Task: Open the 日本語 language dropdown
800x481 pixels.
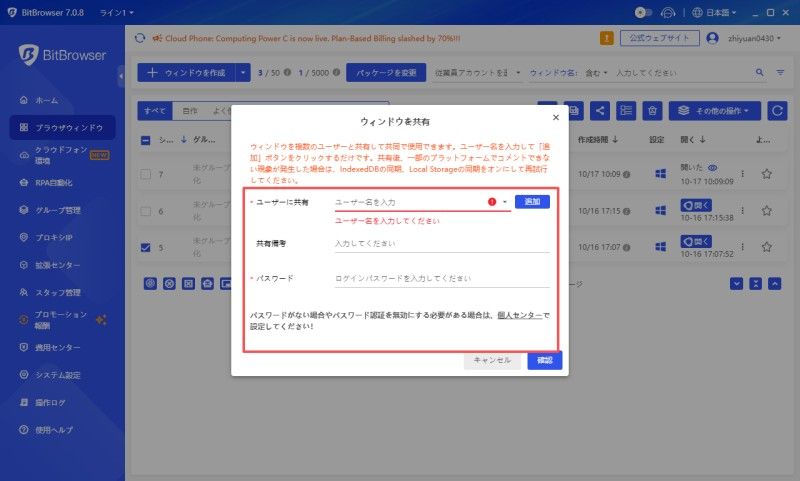Action: 714,12
